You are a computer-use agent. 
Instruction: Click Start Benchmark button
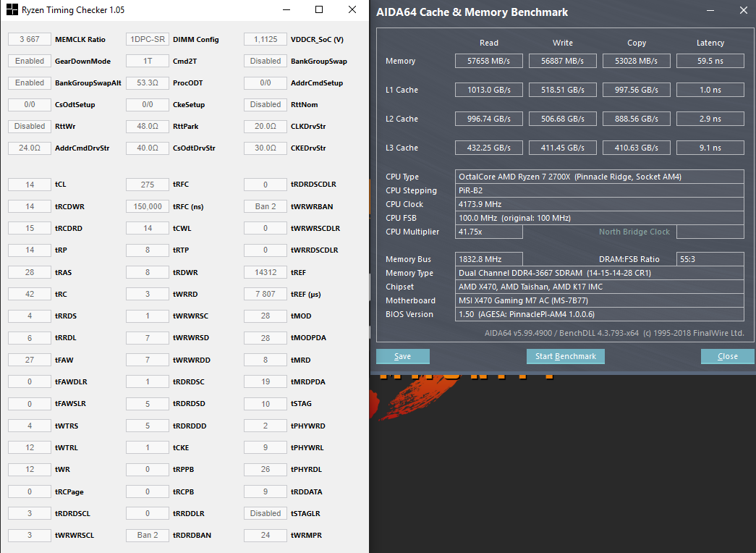pos(566,356)
